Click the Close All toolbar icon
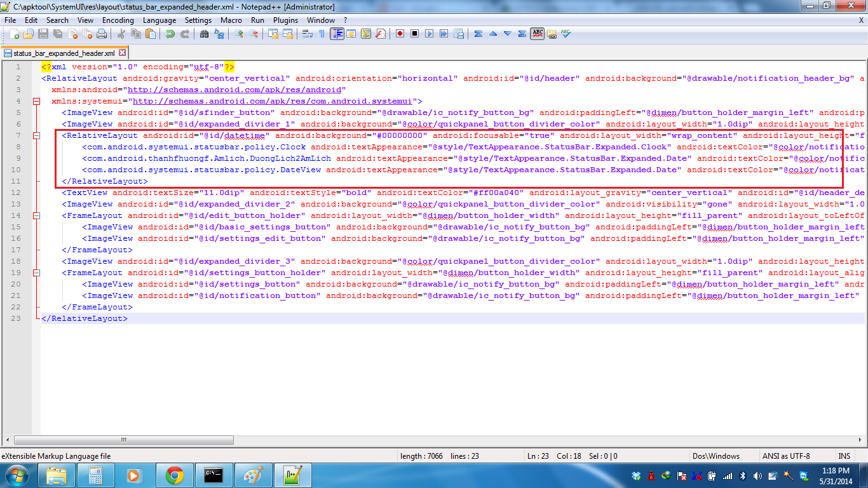Screen dimensions: 868x488 pos(87,34)
